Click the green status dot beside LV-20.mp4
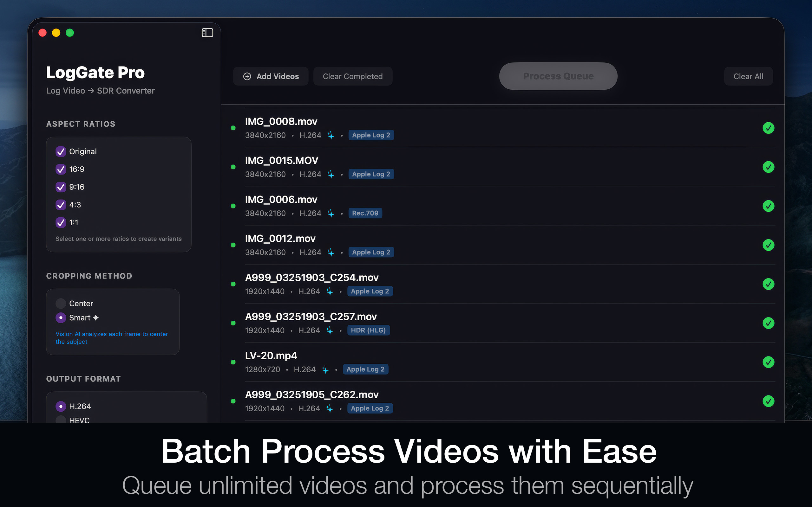Image resolution: width=812 pixels, height=507 pixels. point(233,362)
